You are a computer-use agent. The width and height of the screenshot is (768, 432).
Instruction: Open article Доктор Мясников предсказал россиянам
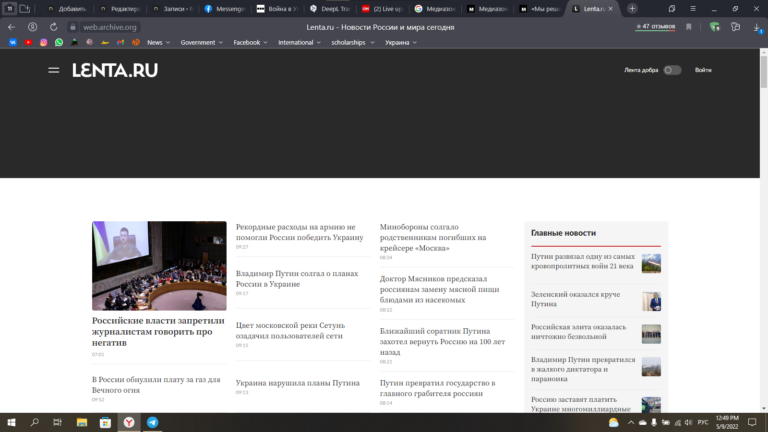pyautogui.click(x=439, y=289)
